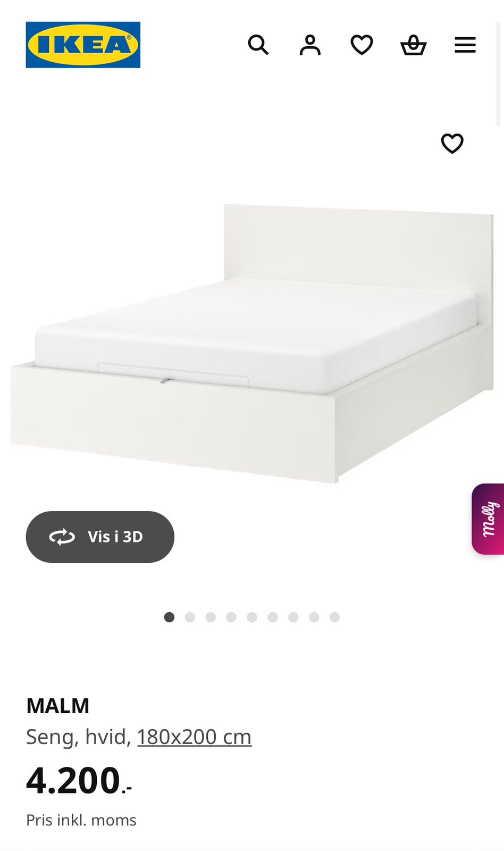Open the user account profile icon
504x851 pixels.
pos(310,45)
